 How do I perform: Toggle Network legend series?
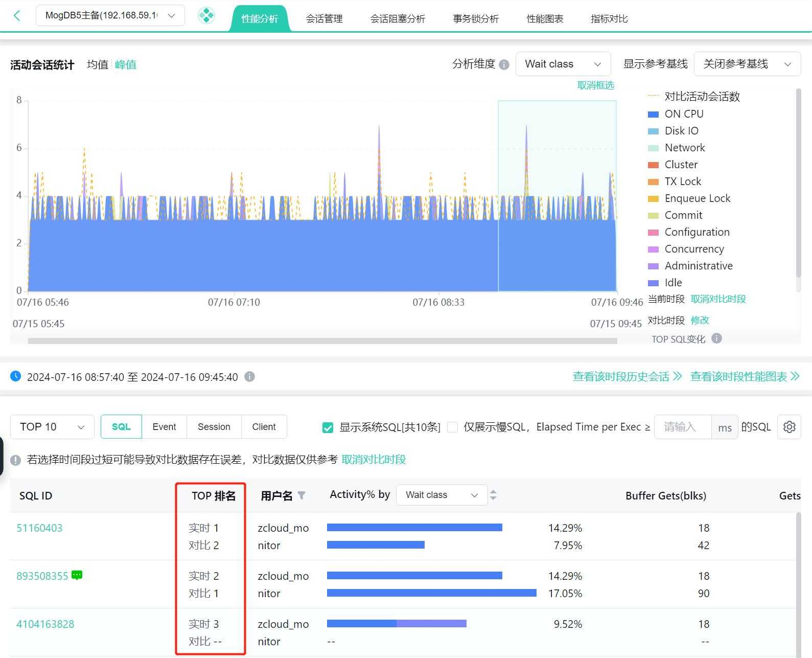click(676, 148)
